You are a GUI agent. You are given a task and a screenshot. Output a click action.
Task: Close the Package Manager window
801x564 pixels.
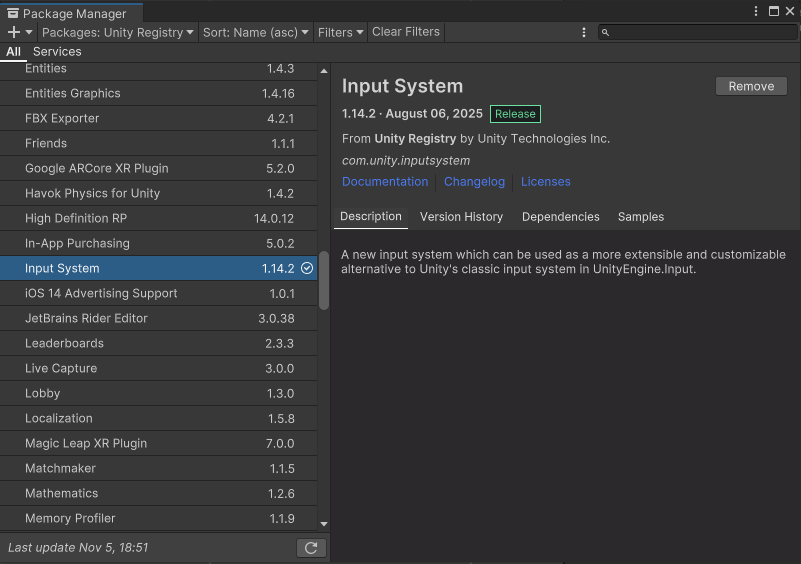[x=790, y=11]
